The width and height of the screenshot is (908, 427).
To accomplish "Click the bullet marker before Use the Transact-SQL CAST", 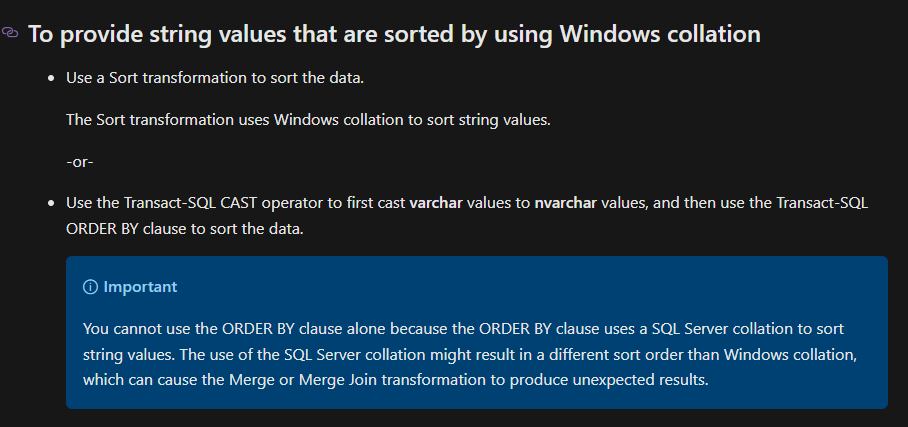I will coord(52,204).
